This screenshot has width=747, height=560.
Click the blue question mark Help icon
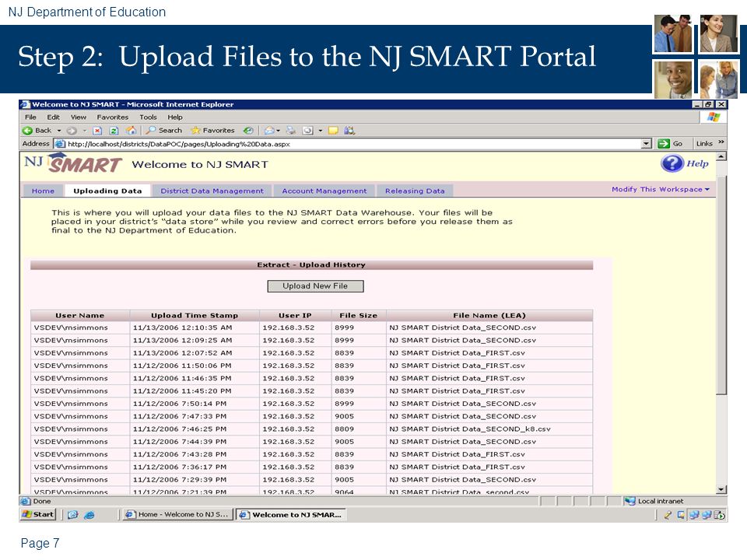click(x=672, y=163)
